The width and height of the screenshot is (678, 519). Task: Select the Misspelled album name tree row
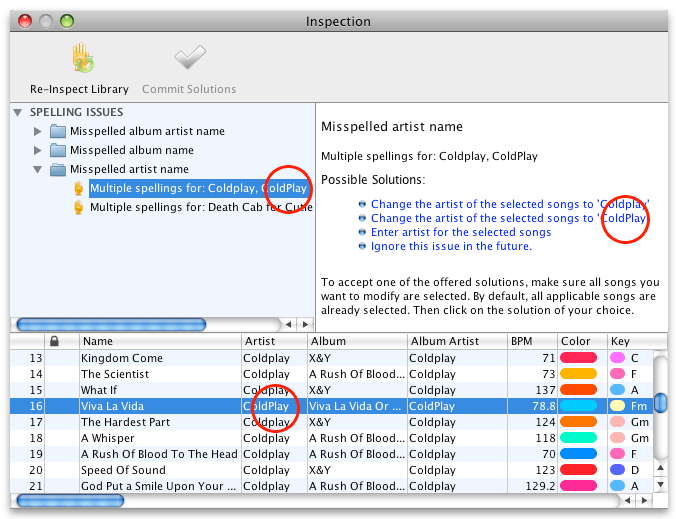pos(132,150)
